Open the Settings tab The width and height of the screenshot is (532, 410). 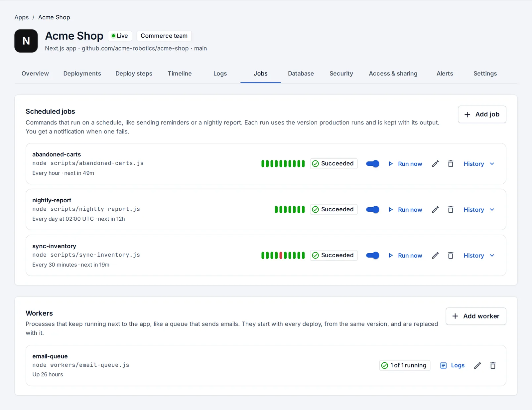[485, 74]
